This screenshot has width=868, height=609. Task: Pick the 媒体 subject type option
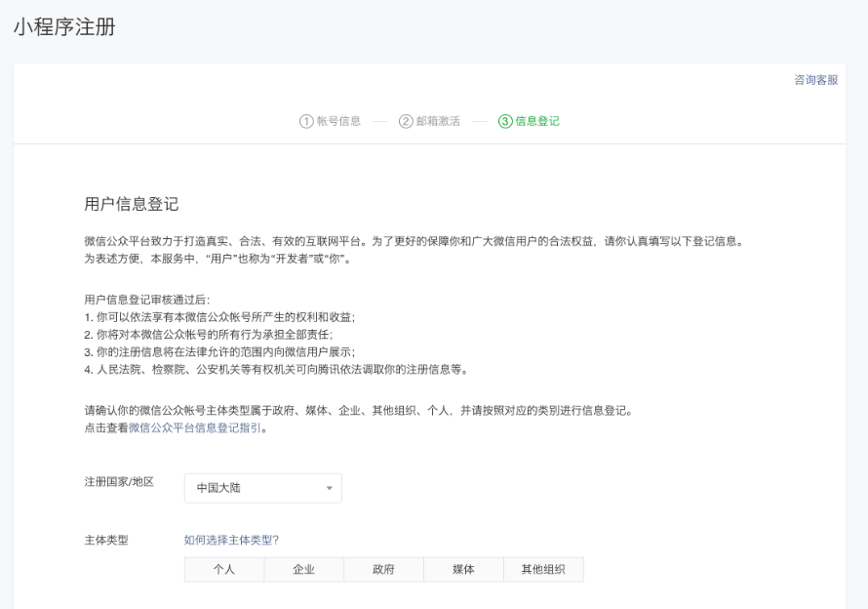(x=463, y=570)
